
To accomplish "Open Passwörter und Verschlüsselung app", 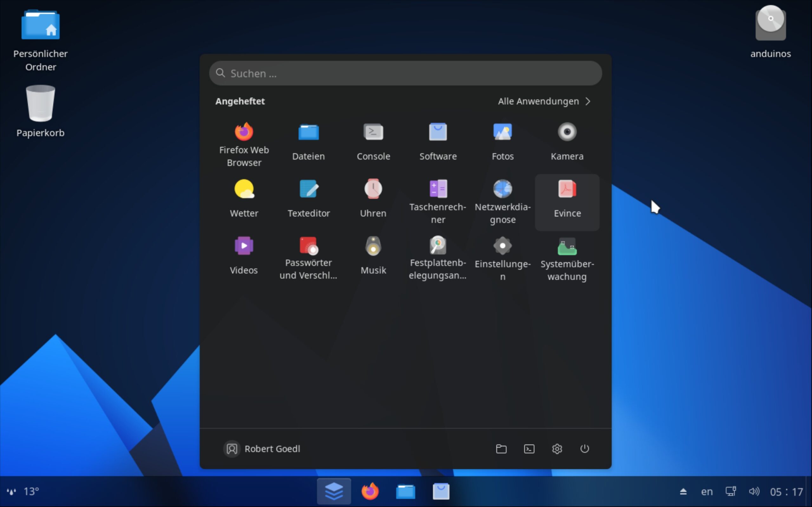I will [308, 258].
